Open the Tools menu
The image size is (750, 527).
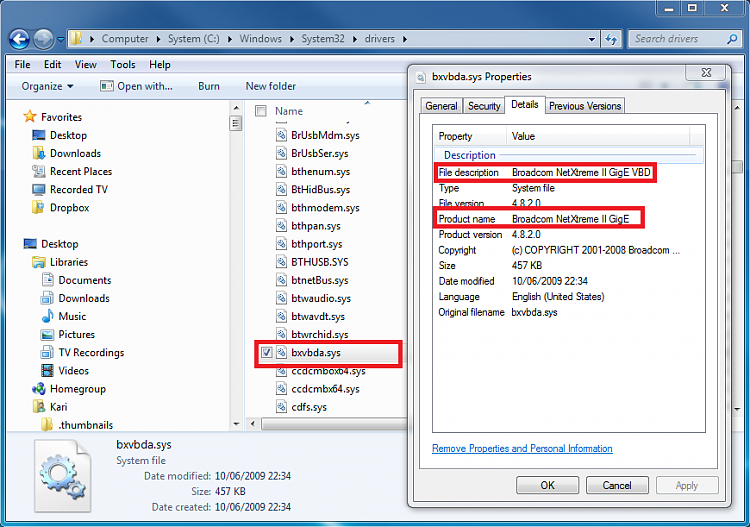[x=123, y=65]
